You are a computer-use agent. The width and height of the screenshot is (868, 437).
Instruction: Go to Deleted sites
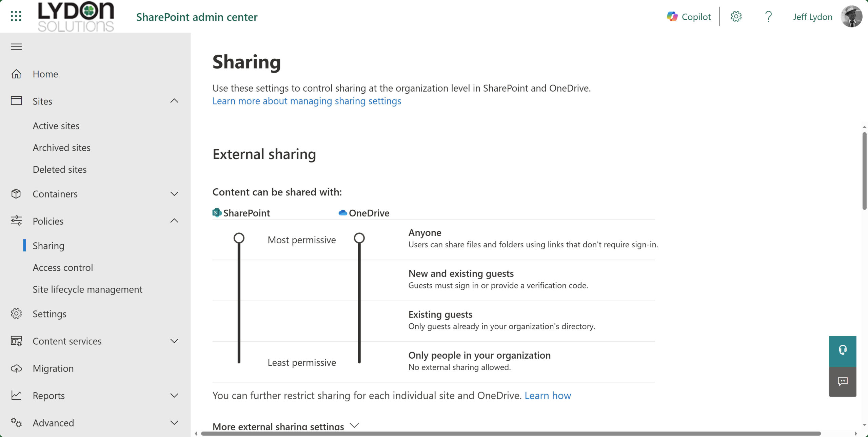pos(60,169)
